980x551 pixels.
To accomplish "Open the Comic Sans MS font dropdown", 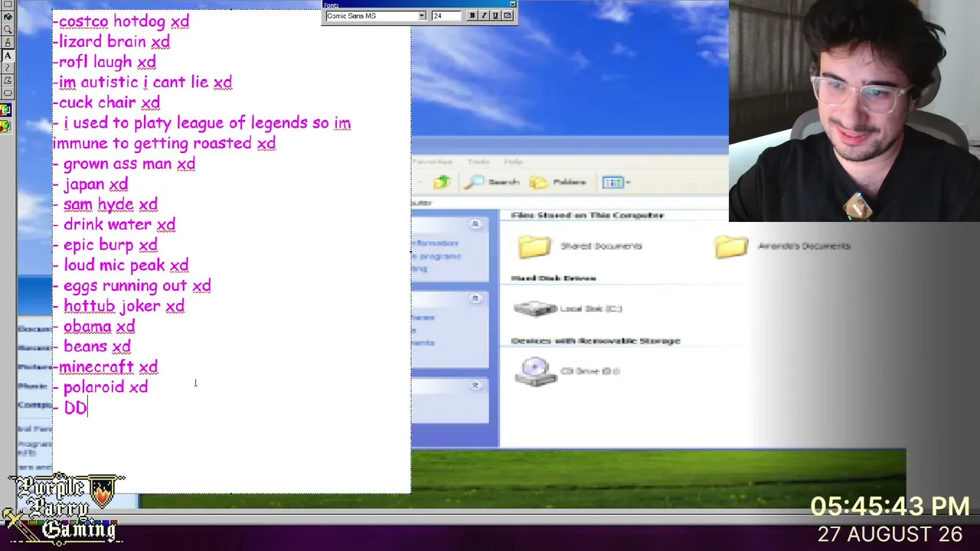I will pos(421,15).
